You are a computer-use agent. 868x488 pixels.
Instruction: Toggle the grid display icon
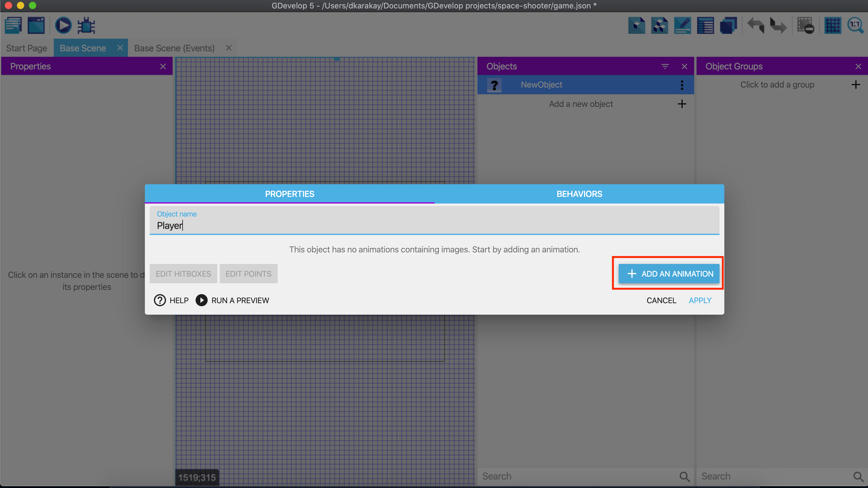coord(832,25)
